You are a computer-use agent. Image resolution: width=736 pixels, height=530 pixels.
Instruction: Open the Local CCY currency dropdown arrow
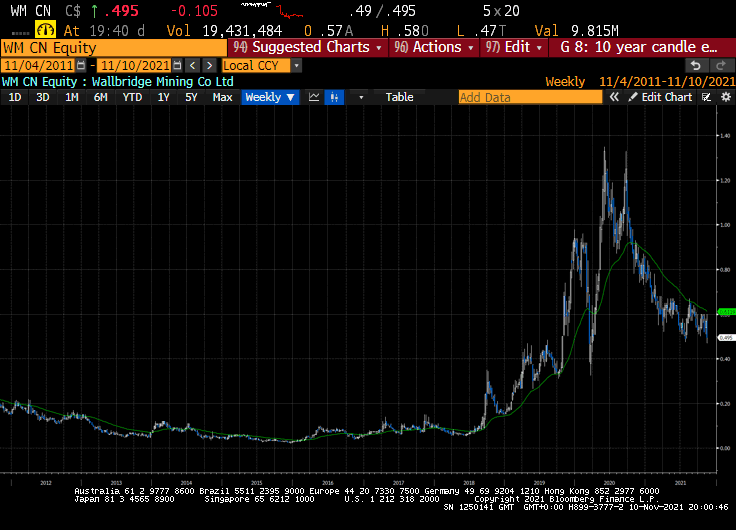click(296, 66)
